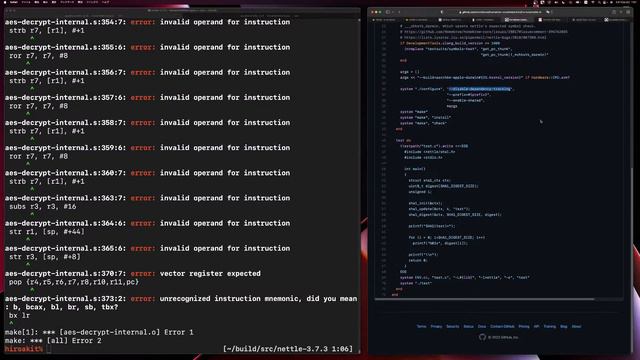The width and height of the screenshot is (640, 360).
Task: Open the Blog footer link
Action: tap(564, 327)
